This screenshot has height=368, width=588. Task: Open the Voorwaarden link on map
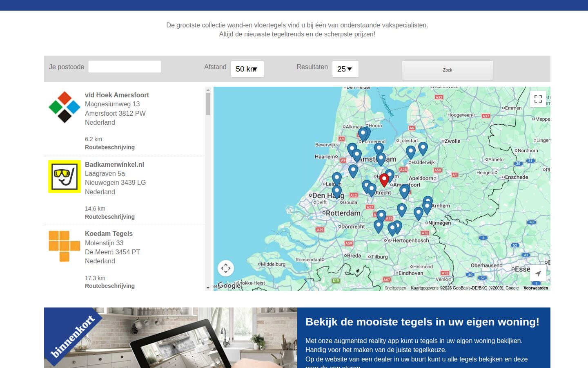pyautogui.click(x=536, y=288)
